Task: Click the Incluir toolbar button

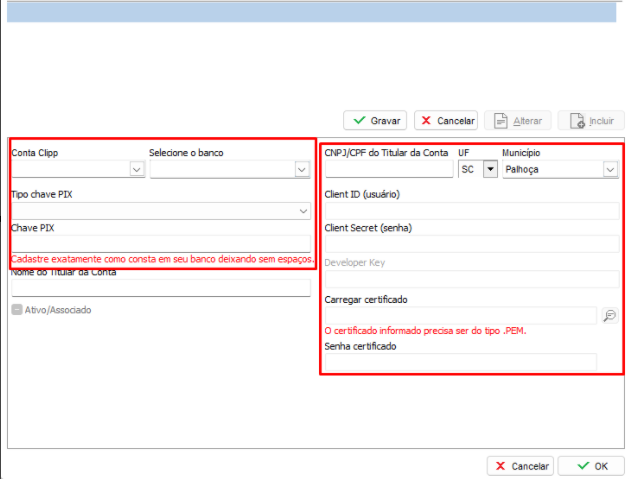Action: pos(590,120)
